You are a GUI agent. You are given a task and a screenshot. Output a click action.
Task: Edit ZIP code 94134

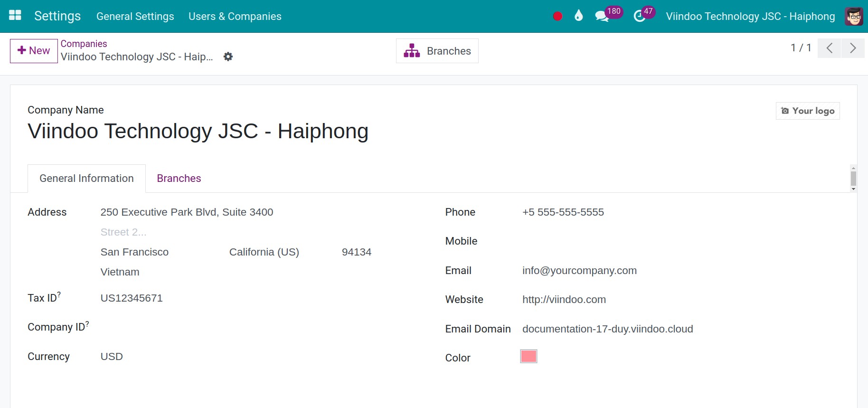click(357, 252)
